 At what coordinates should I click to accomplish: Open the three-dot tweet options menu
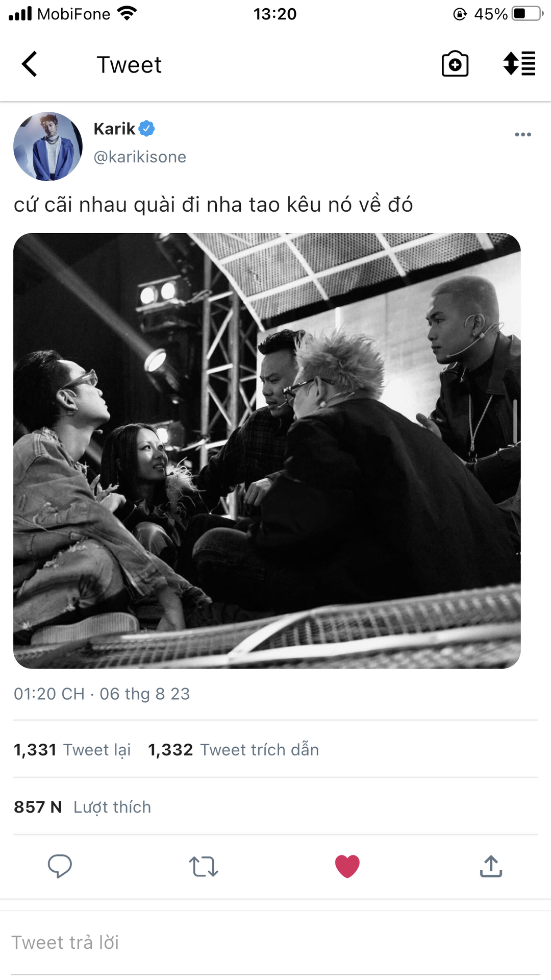523,135
